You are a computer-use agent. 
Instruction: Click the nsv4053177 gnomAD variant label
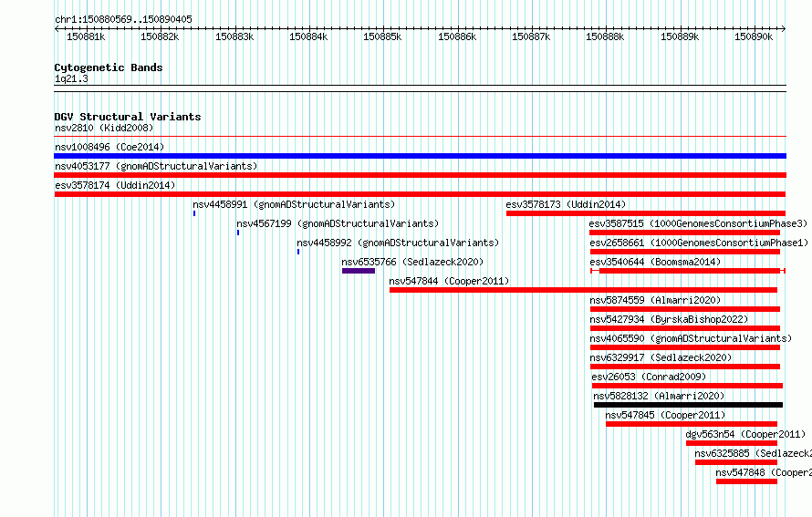(156, 166)
